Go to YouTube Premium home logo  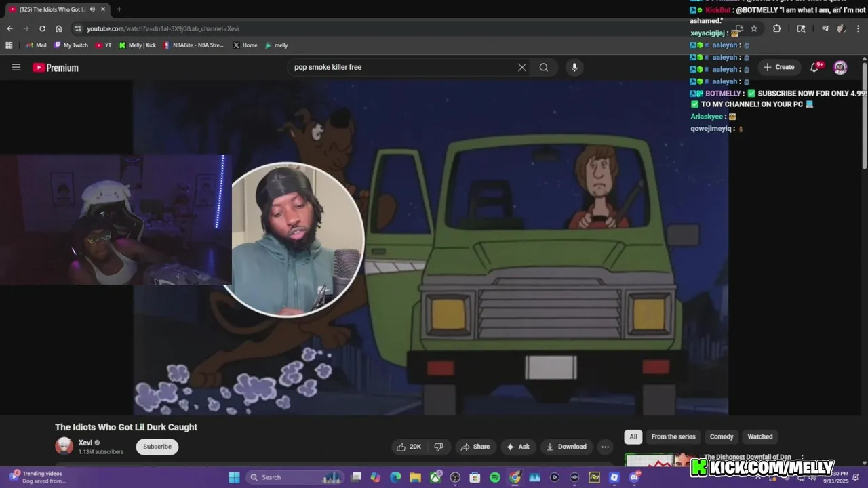pos(56,68)
